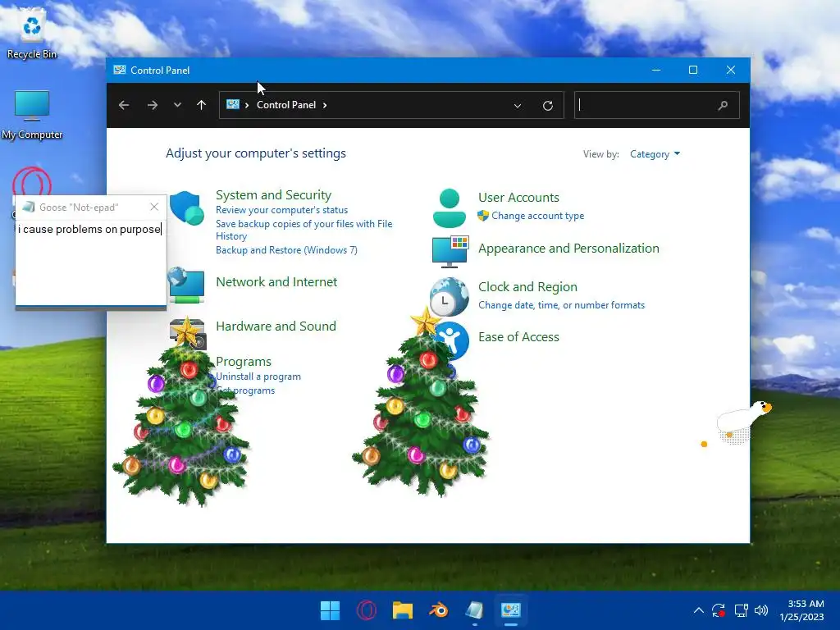This screenshot has width=840, height=630.
Task: Click Review your computer's status
Action: pyautogui.click(x=282, y=210)
